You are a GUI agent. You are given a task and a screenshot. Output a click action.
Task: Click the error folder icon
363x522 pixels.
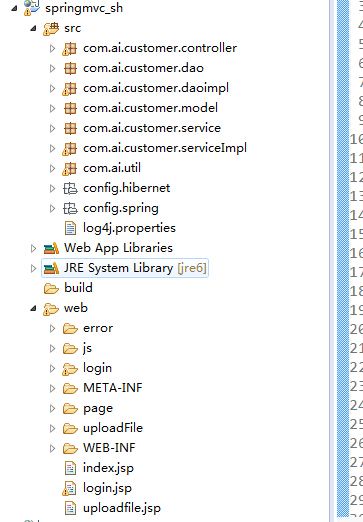[x=70, y=328]
